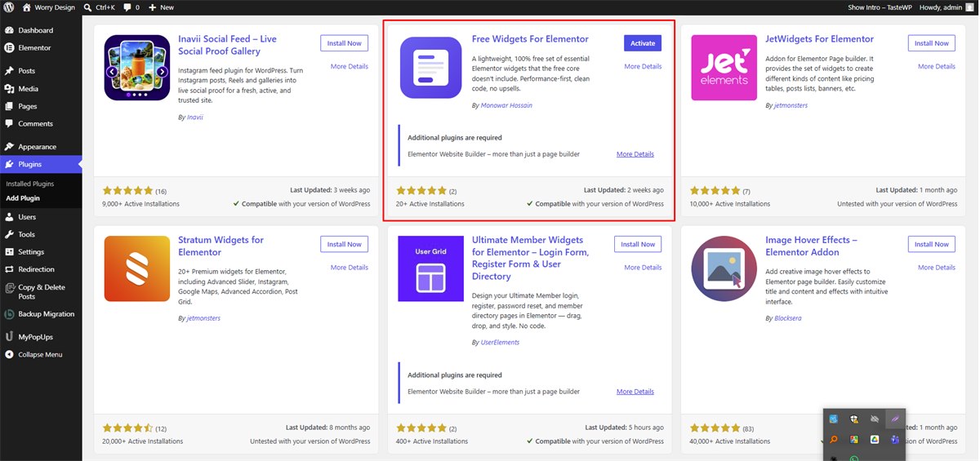Open Microsoft Teams tray icon
This screenshot has width=980, height=461.
pos(895,440)
